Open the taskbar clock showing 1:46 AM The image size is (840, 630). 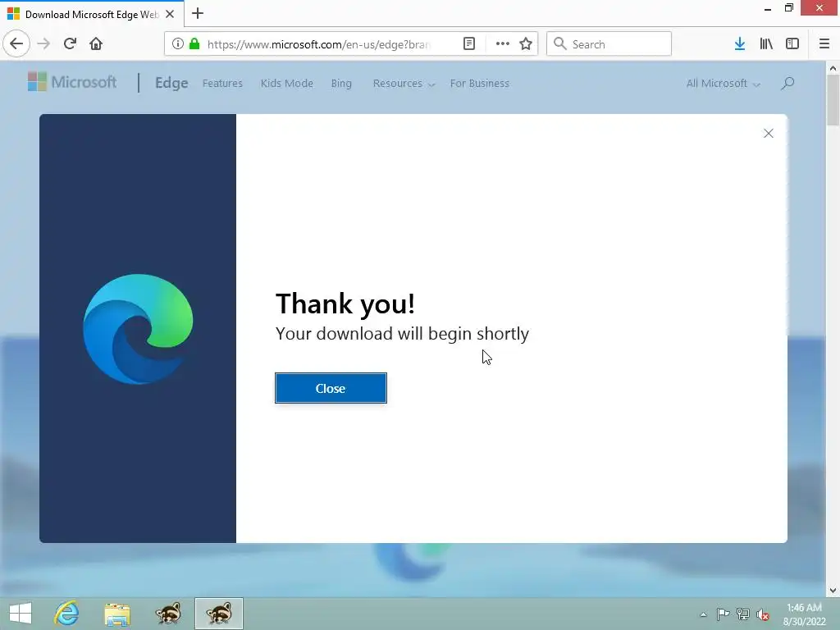[x=804, y=614]
